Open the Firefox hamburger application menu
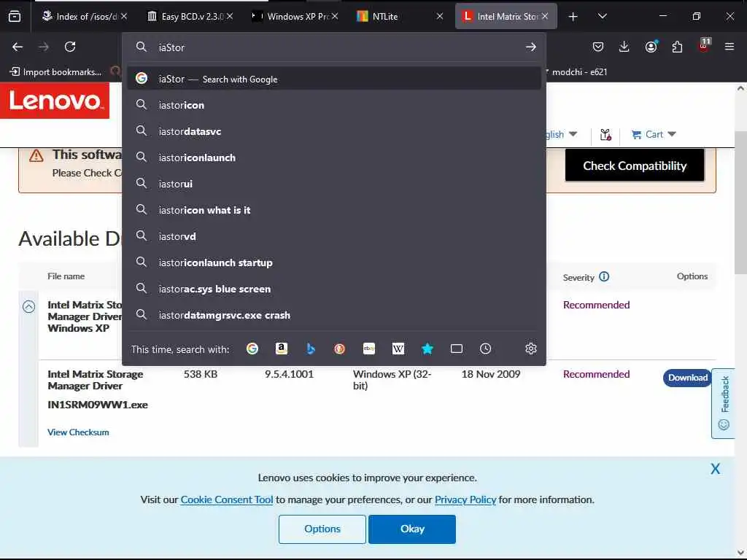Image resolution: width=747 pixels, height=560 pixels. tap(729, 47)
